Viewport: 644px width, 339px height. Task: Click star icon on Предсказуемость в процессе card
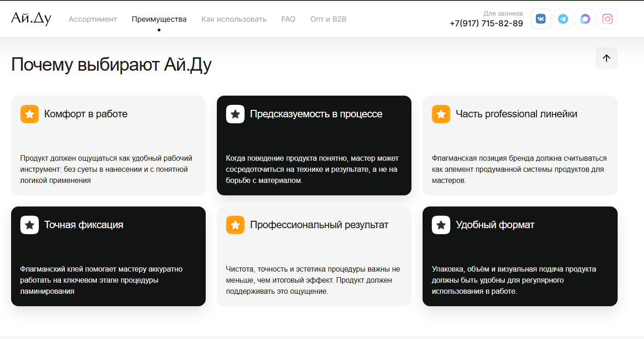coord(235,114)
